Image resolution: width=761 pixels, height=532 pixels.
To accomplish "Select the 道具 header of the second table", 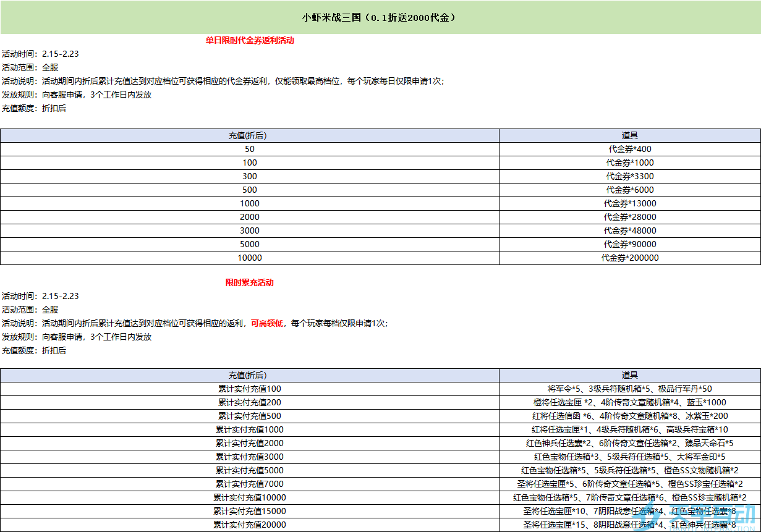I will tap(629, 374).
